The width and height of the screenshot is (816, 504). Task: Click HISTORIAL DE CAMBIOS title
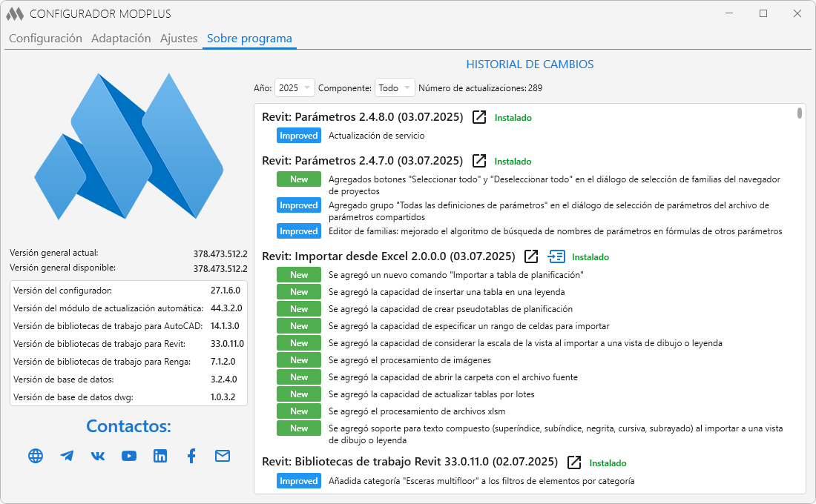click(x=530, y=64)
